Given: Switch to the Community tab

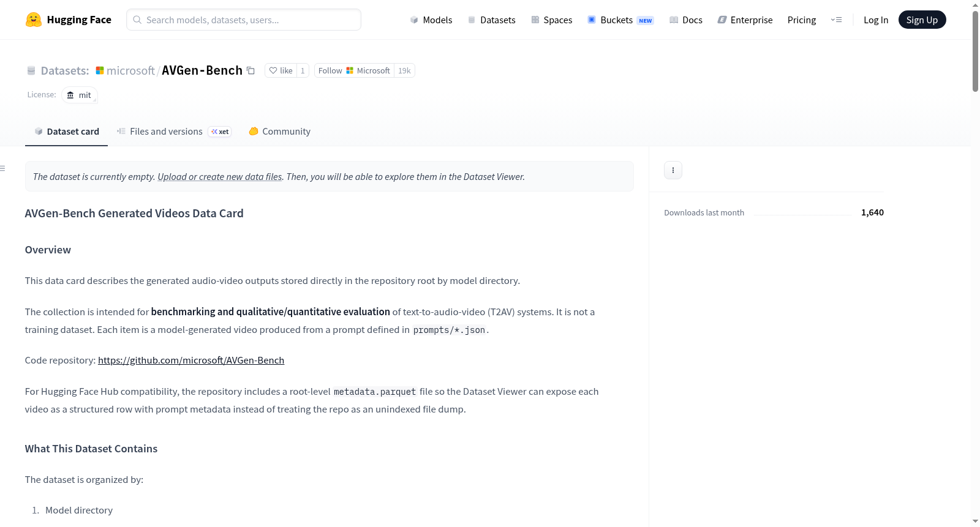Looking at the screenshot, I should [x=279, y=132].
